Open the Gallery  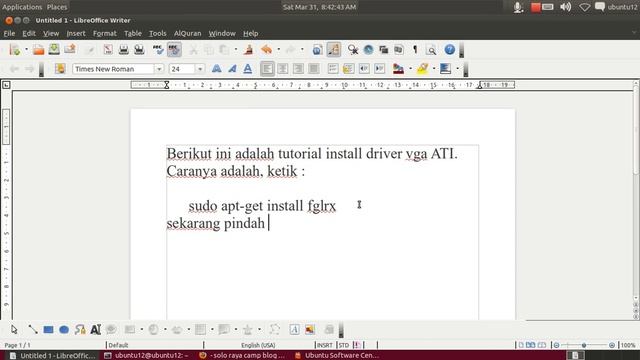(383, 50)
